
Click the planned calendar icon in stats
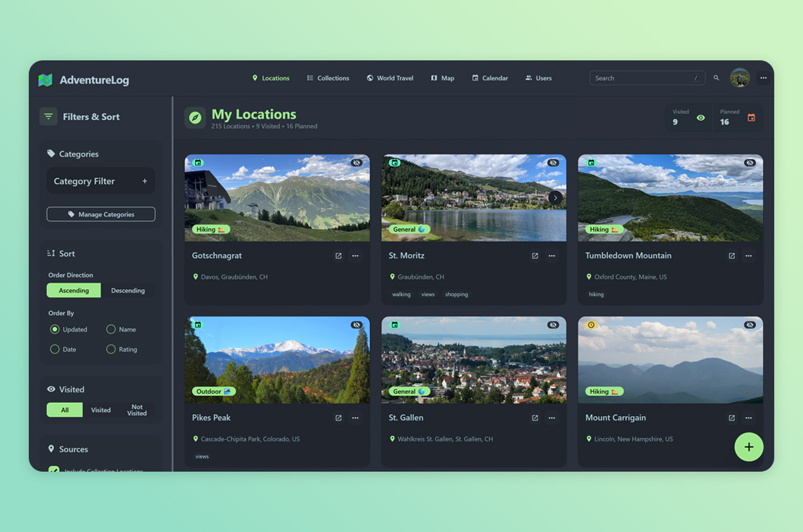[751, 118]
